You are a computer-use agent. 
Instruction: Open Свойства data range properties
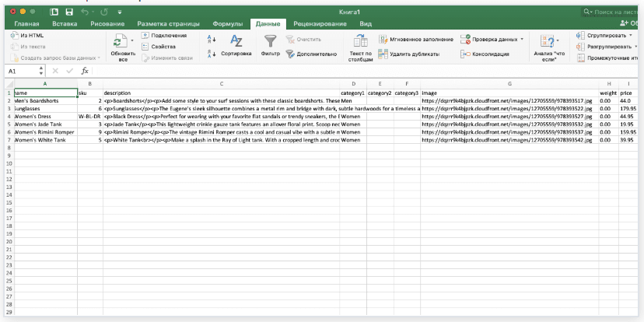pyautogui.click(x=159, y=47)
